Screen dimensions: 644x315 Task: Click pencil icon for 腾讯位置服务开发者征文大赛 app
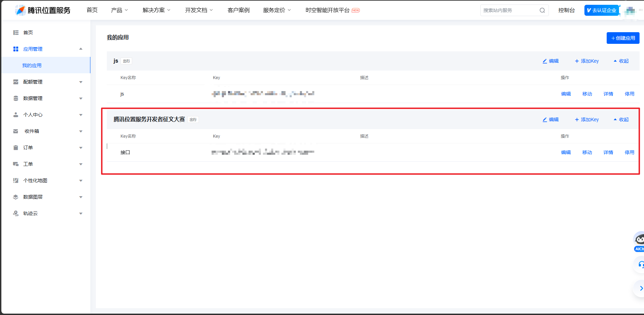pos(545,119)
